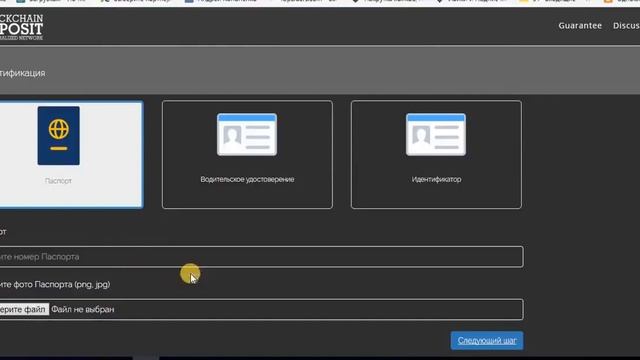Choose the Водительское удостоверение card
Viewport: 640px width, 360px height.
tap(247, 155)
